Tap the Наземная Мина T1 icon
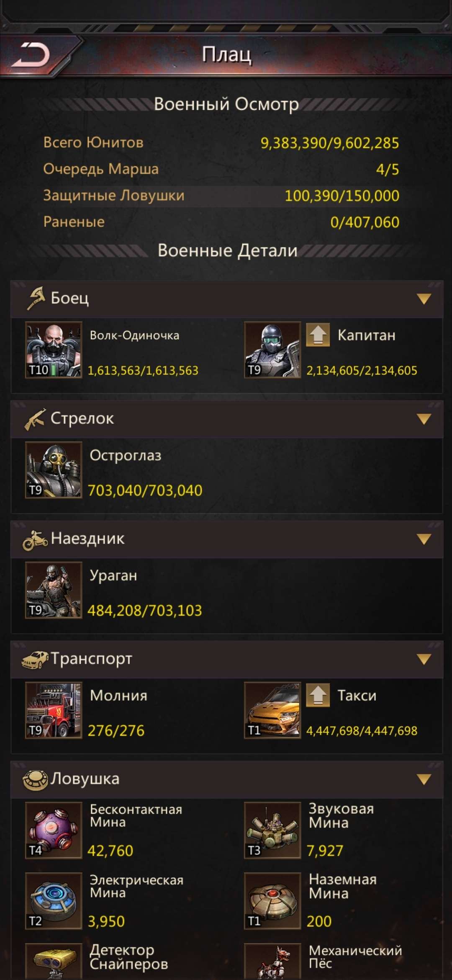This screenshot has height=980, width=452. (272, 901)
